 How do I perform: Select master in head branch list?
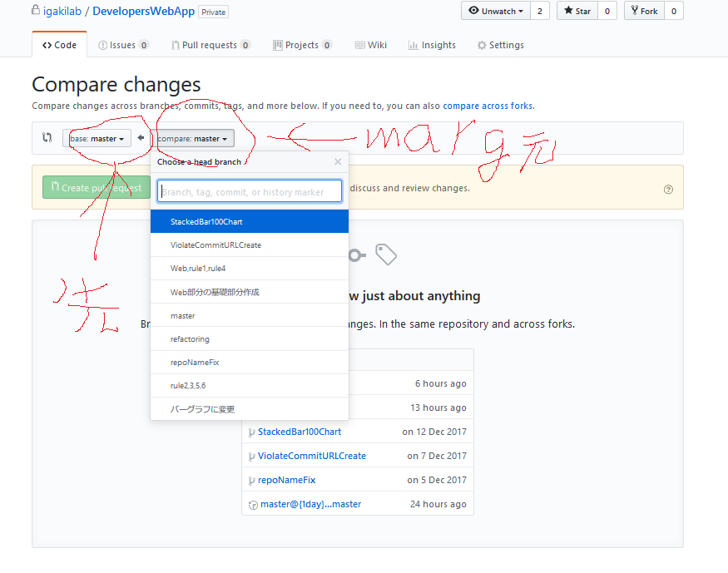[x=250, y=315]
